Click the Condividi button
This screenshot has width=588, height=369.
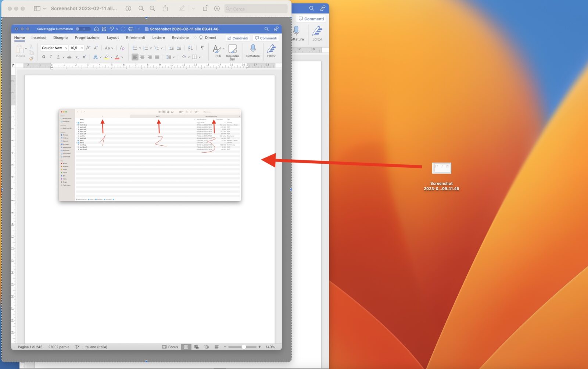point(237,38)
